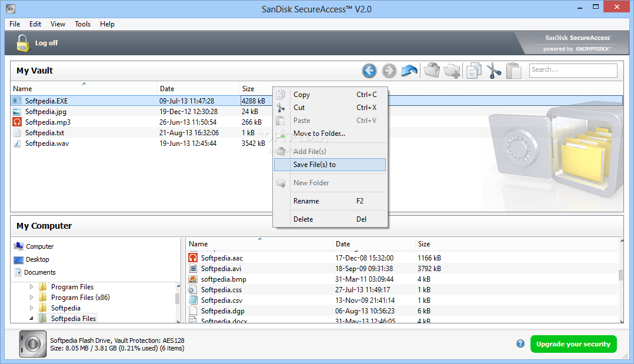
Task: Select the Program Files tree folder
Action: [x=72, y=287]
